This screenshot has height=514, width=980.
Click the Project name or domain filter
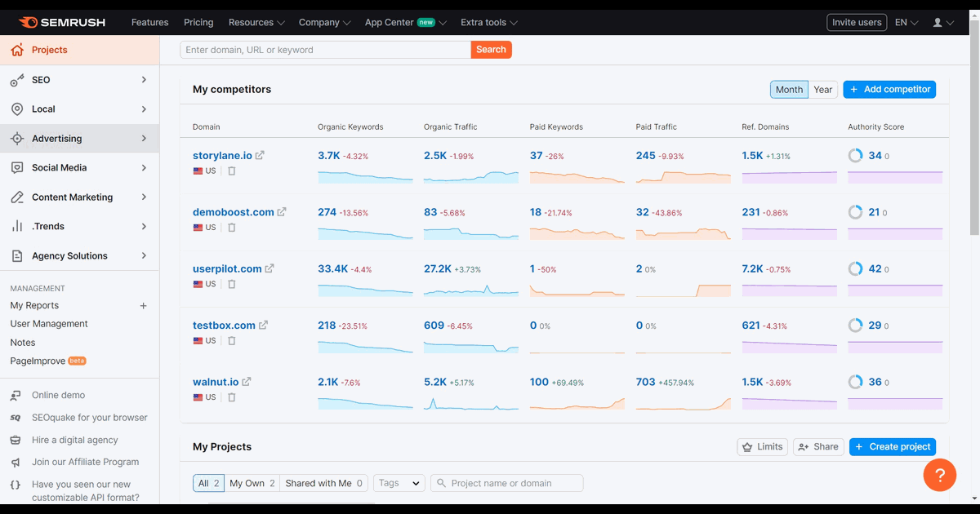coord(507,483)
